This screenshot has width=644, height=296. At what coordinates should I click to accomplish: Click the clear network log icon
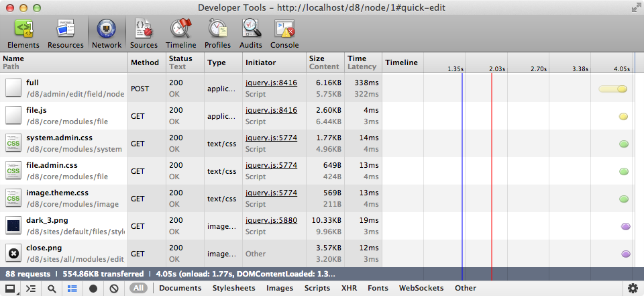coord(114,289)
